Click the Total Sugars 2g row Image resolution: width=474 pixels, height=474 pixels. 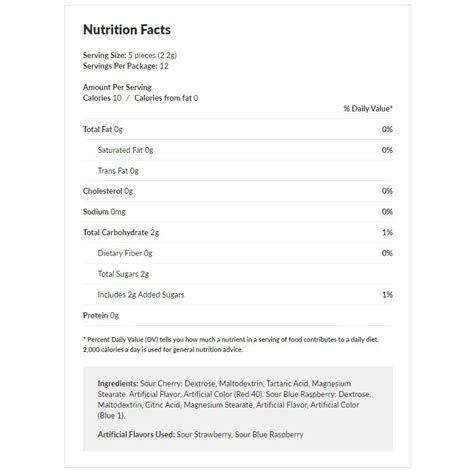click(238, 274)
